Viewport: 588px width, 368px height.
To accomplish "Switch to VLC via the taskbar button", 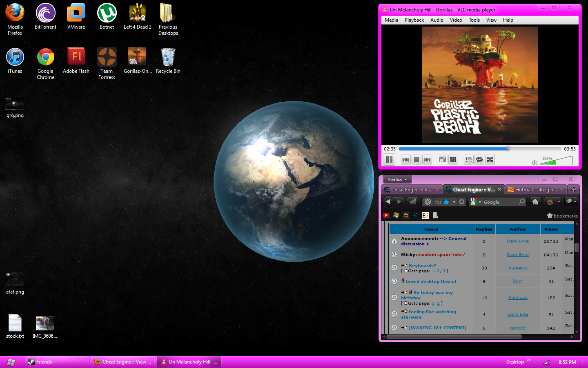I will click(189, 362).
